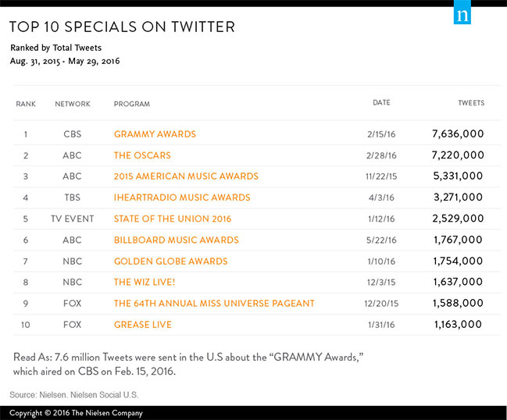
Task: Select the 64th Annual Miss Universe Pageant
Action: tap(214, 303)
